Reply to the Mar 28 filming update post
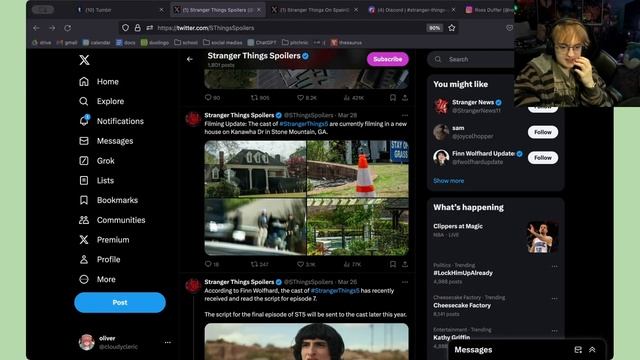The width and height of the screenshot is (640, 360). click(212, 264)
